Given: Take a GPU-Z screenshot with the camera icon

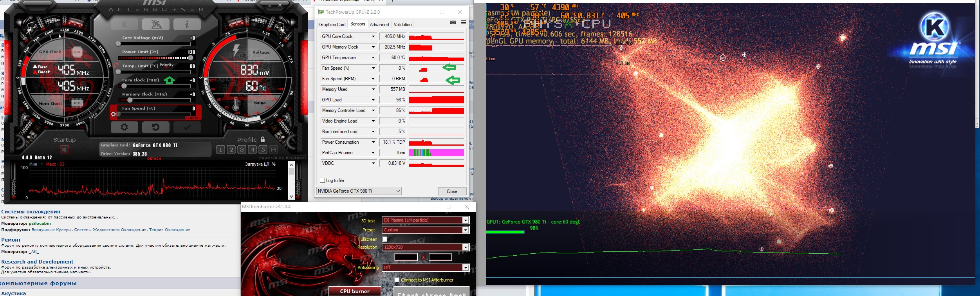Looking at the screenshot, I should tap(453, 23).
